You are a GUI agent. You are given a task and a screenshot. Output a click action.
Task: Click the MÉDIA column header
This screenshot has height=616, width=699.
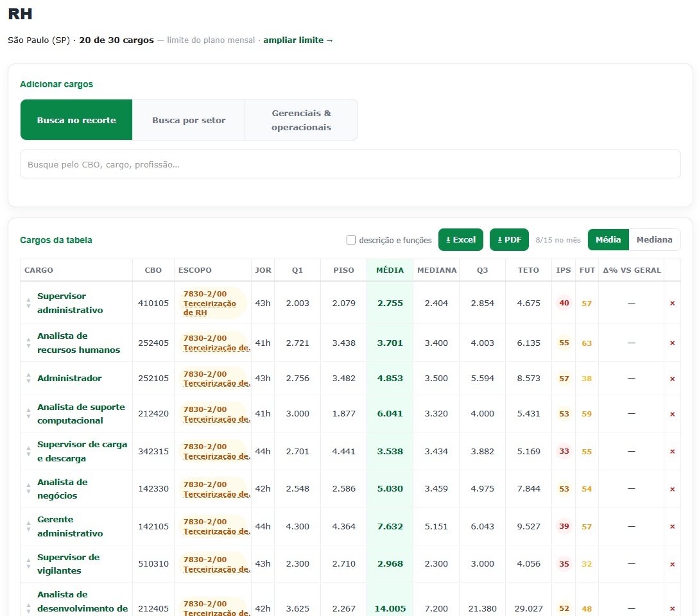[x=390, y=270]
